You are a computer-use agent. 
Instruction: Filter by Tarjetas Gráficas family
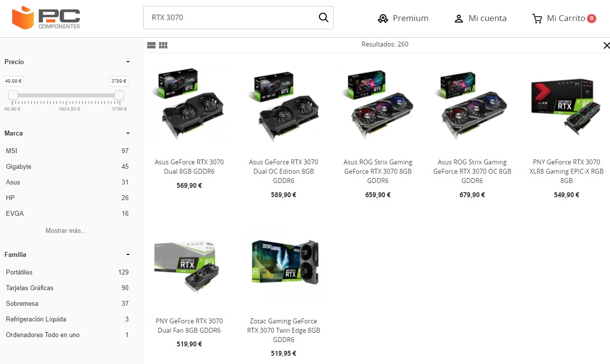(67, 288)
